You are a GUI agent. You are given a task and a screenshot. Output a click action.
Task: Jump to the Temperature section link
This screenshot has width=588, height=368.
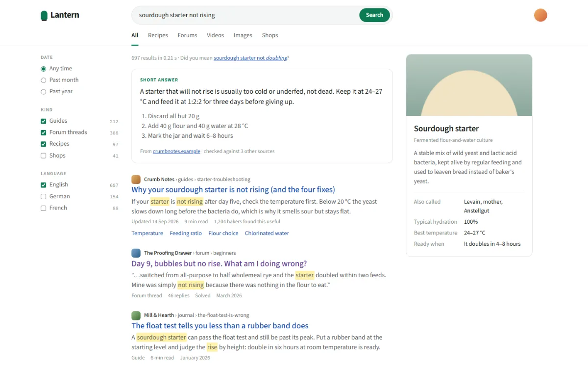tap(147, 234)
